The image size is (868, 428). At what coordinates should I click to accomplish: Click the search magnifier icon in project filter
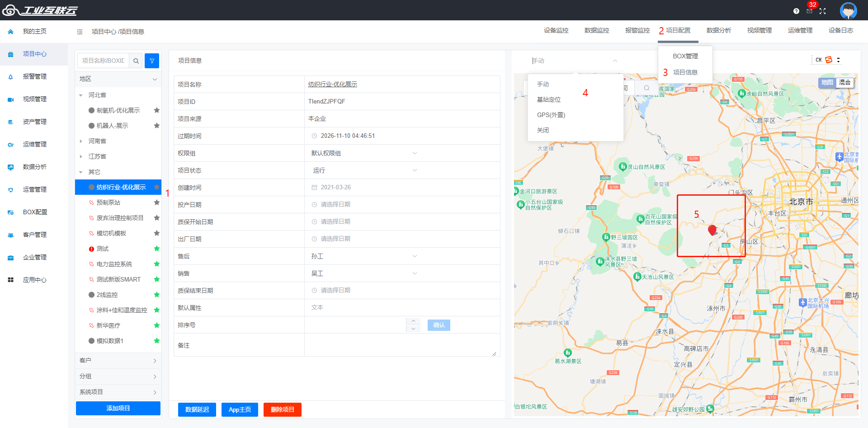[x=136, y=61]
